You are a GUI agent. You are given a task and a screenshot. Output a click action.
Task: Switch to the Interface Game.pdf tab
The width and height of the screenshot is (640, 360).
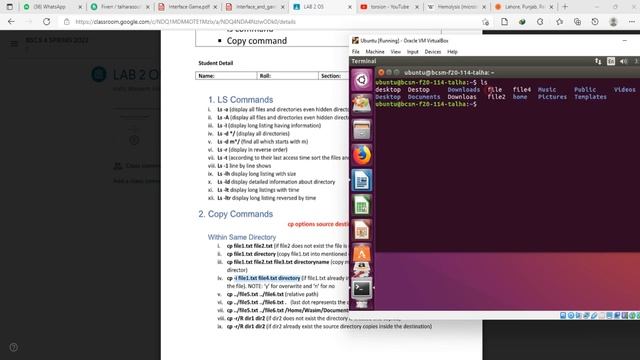[x=187, y=7]
